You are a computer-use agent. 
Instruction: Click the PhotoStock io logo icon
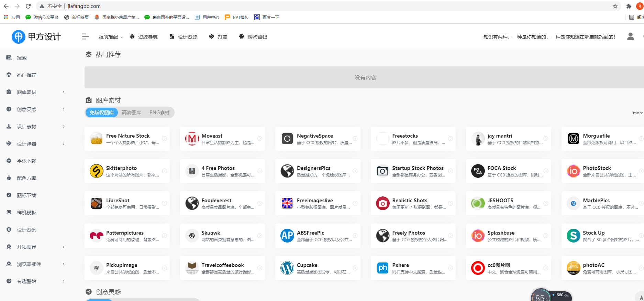(x=574, y=171)
